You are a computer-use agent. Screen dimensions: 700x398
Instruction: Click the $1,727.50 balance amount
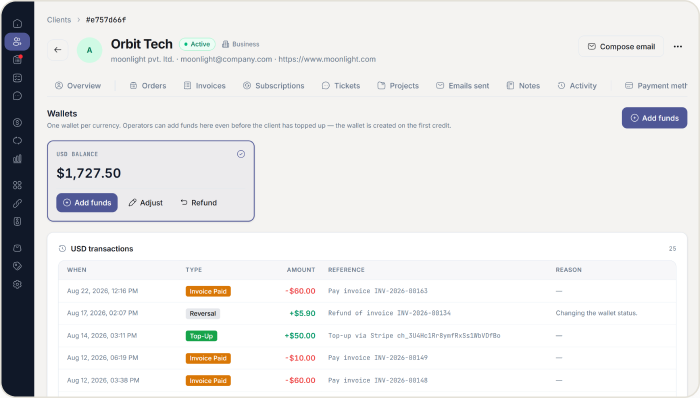pos(88,173)
